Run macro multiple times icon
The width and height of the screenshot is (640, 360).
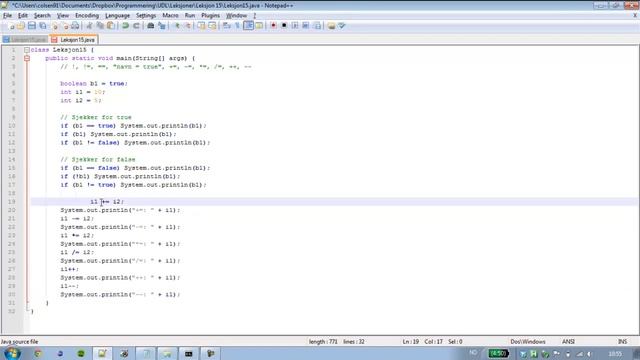point(306,26)
